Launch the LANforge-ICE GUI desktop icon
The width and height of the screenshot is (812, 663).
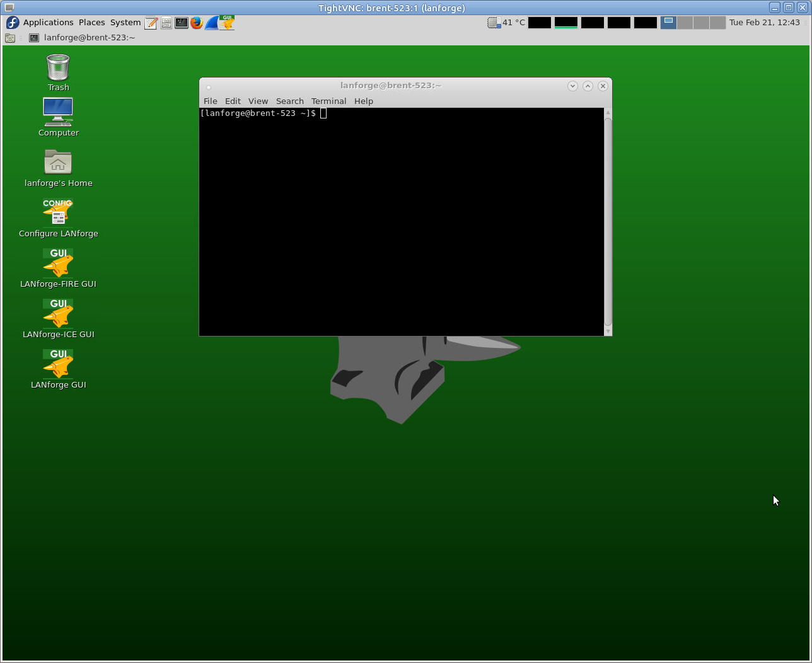tap(58, 319)
